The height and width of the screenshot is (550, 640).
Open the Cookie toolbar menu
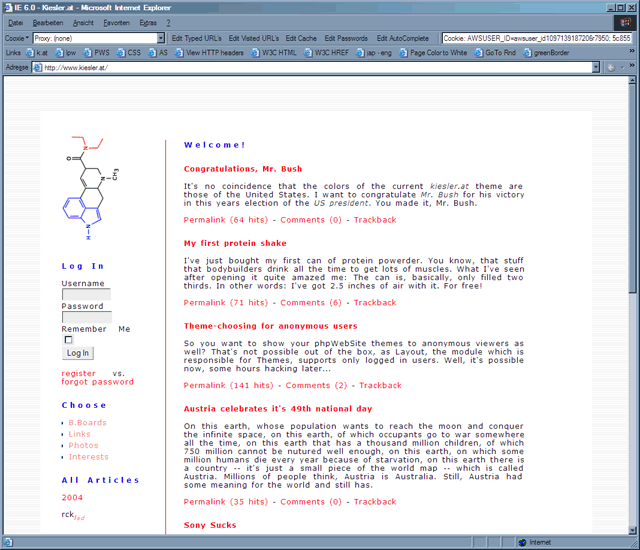coord(16,38)
